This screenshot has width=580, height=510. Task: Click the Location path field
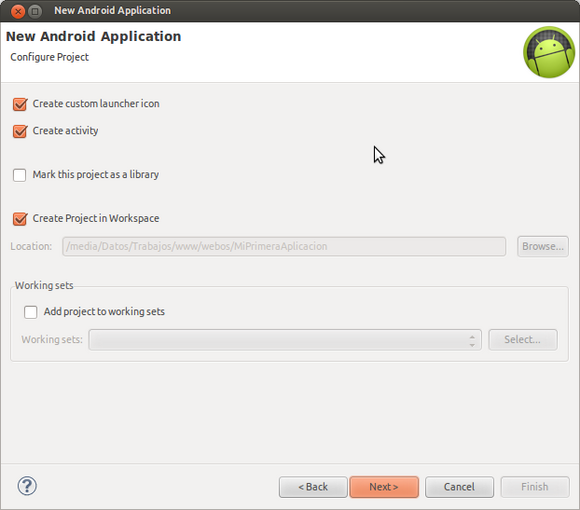coord(284,246)
